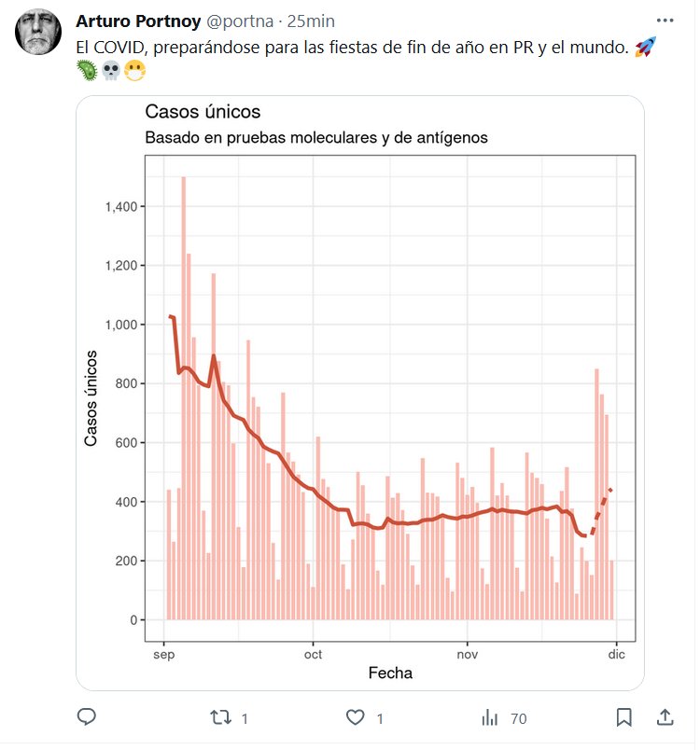700x750 pixels.
Task: Click the "oct" label on the chart axis
Action: (x=313, y=655)
